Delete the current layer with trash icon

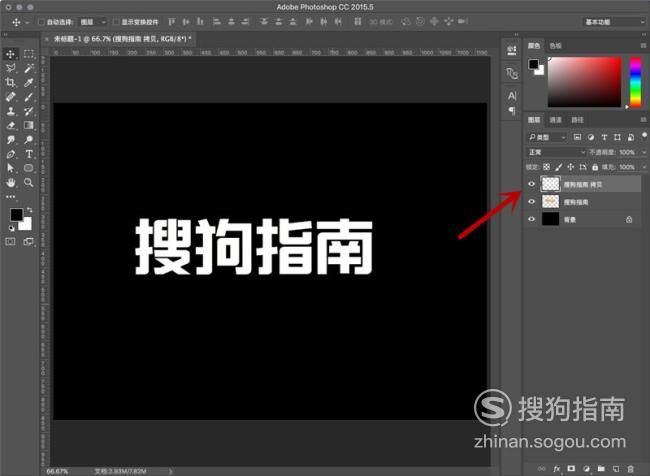tap(630, 469)
